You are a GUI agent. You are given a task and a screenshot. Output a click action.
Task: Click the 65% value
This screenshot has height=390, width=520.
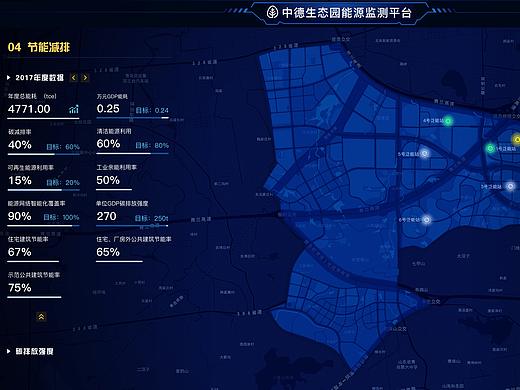(x=108, y=252)
